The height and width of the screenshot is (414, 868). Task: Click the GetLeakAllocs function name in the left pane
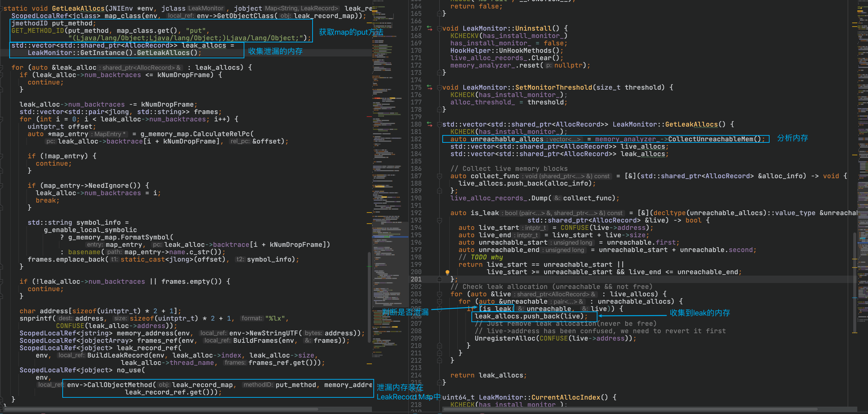[78, 8]
